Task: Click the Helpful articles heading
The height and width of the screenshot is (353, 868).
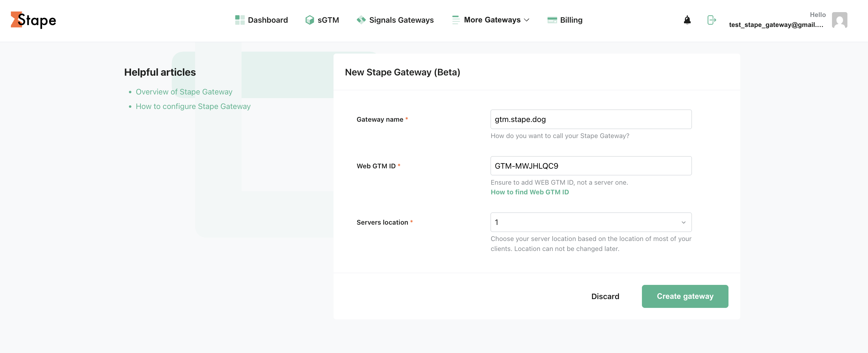Action: 160,72
